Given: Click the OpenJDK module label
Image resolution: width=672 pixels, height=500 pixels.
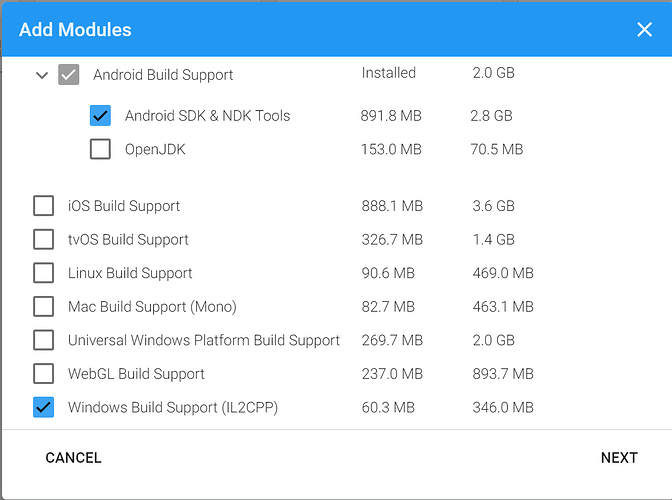Looking at the screenshot, I should [x=155, y=150].
